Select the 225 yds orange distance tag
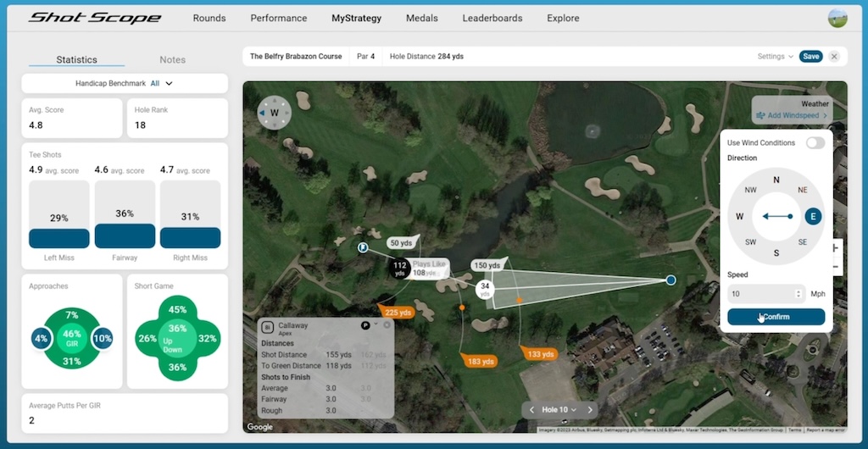The image size is (868, 449). pos(397,313)
